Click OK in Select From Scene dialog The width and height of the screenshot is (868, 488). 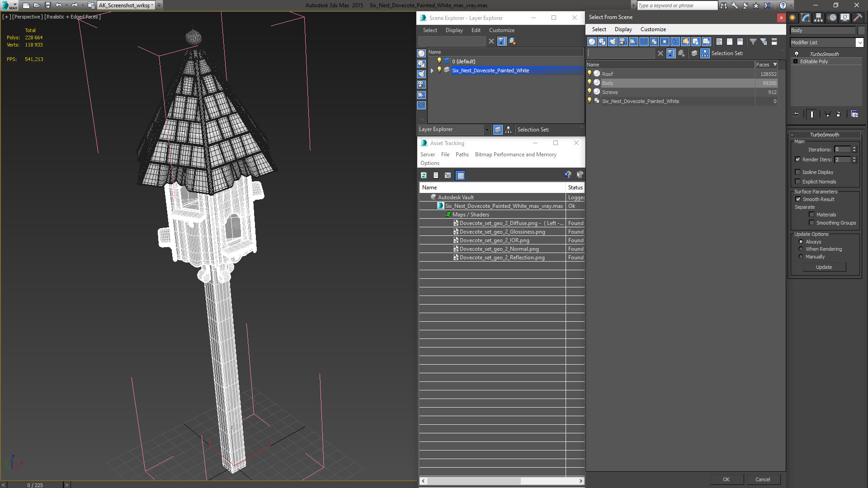[x=726, y=479]
